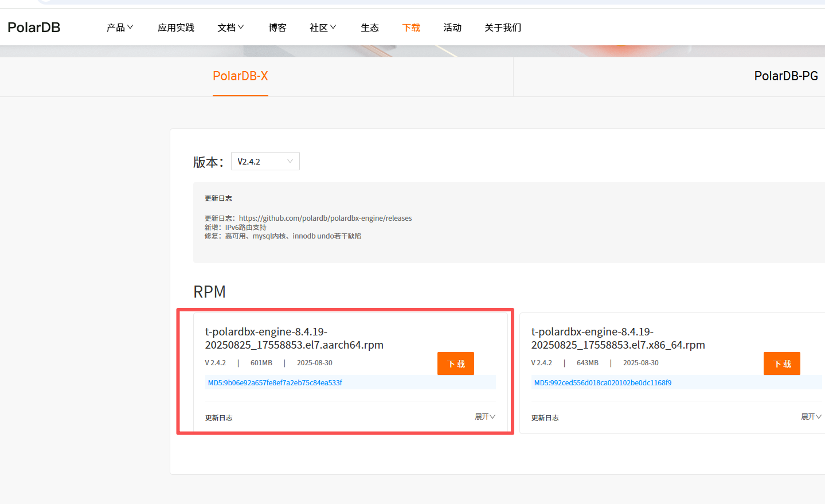Click the 601MB file size
Screen dimensions: 825x504
point(261,363)
